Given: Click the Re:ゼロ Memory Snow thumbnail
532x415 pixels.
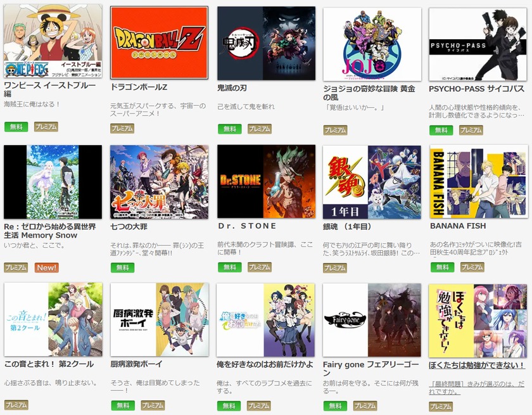Looking at the screenshot, I should click(x=53, y=182).
